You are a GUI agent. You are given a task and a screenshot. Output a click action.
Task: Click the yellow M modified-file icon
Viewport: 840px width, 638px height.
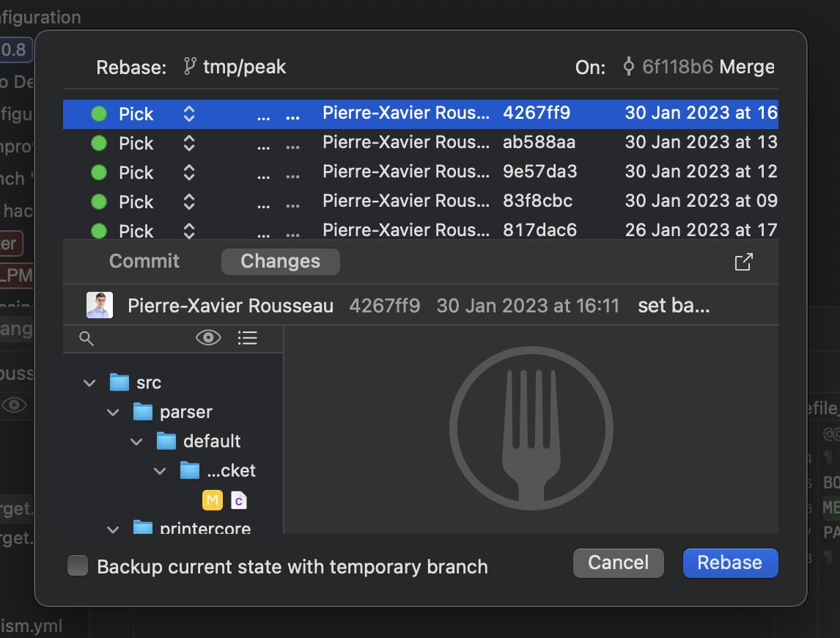[213, 500]
